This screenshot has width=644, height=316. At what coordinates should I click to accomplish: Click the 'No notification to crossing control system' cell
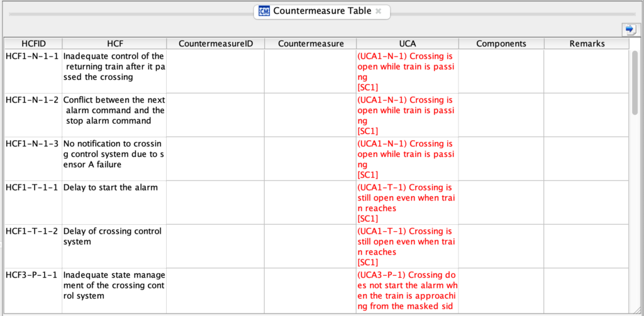coord(114,154)
